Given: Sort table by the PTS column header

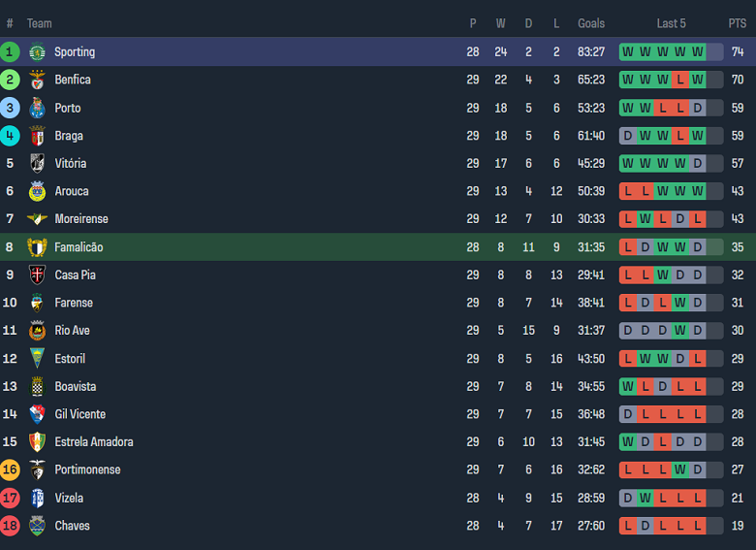Looking at the screenshot, I should 738,23.
